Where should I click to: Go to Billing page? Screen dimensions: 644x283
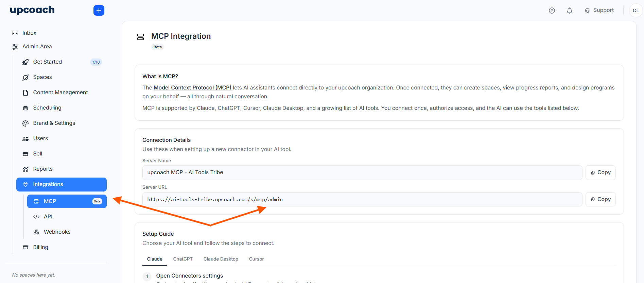click(40, 247)
